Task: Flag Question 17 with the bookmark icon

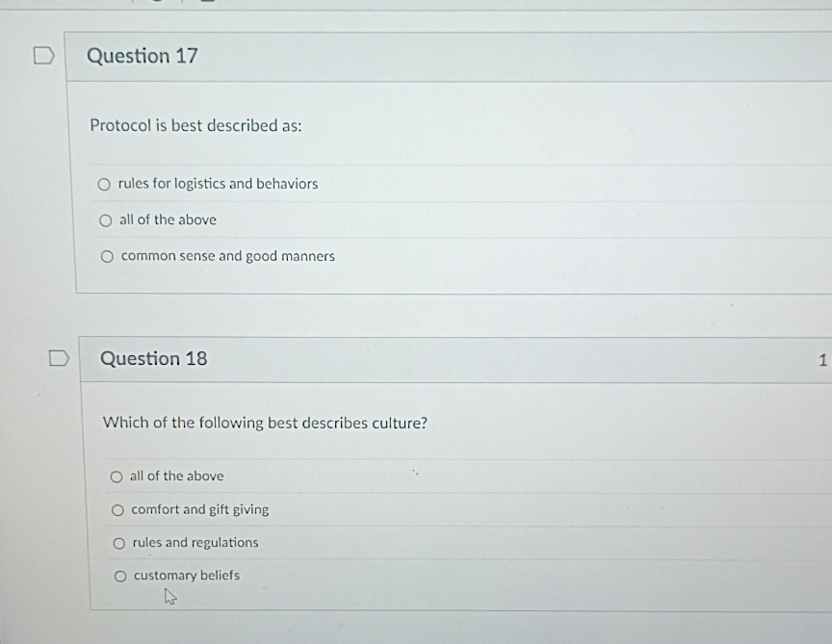Action: point(44,55)
